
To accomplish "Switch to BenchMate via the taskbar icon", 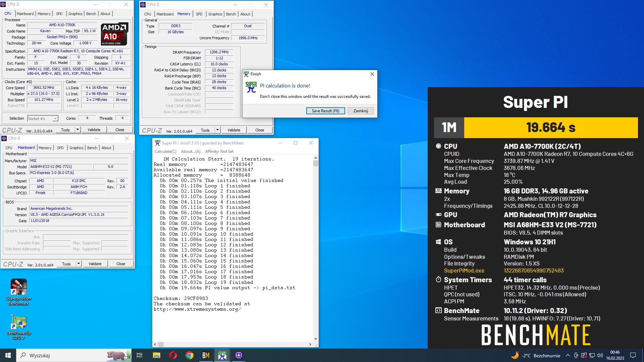I will coord(206,355).
